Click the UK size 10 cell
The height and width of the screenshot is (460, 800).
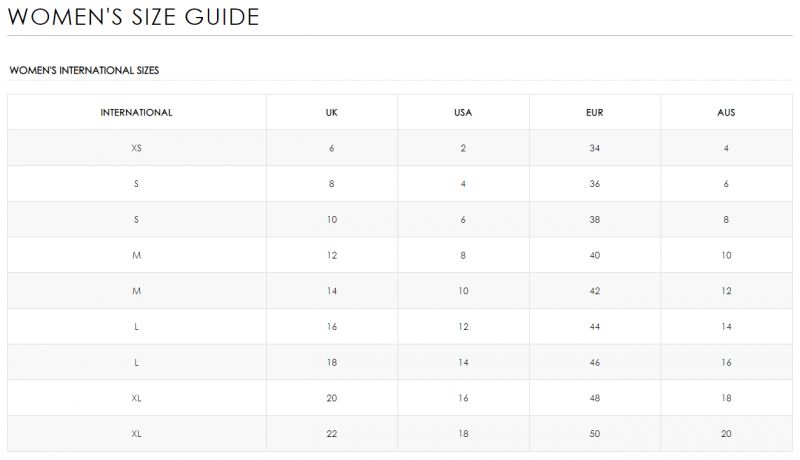click(332, 219)
